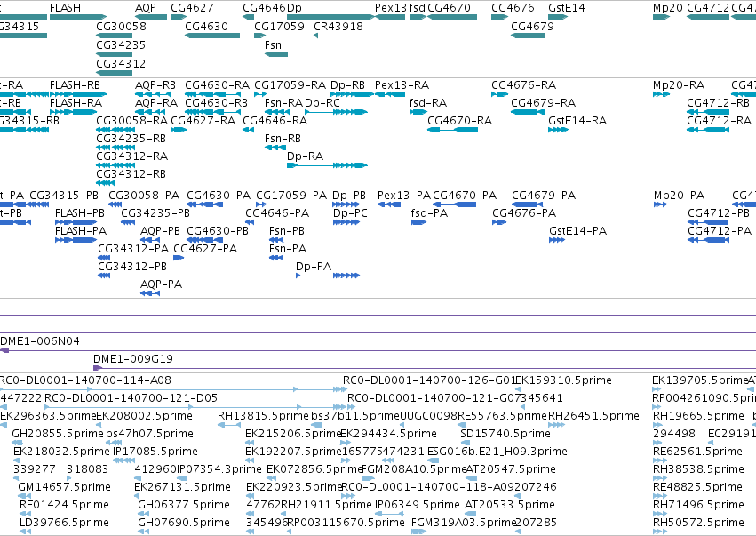The height and width of the screenshot is (536, 756).
Task: Select the GstE14-PA protein feature
Action: (x=557, y=240)
